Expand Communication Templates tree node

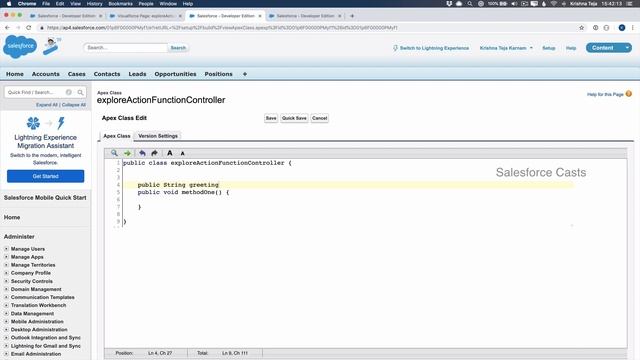point(6,297)
